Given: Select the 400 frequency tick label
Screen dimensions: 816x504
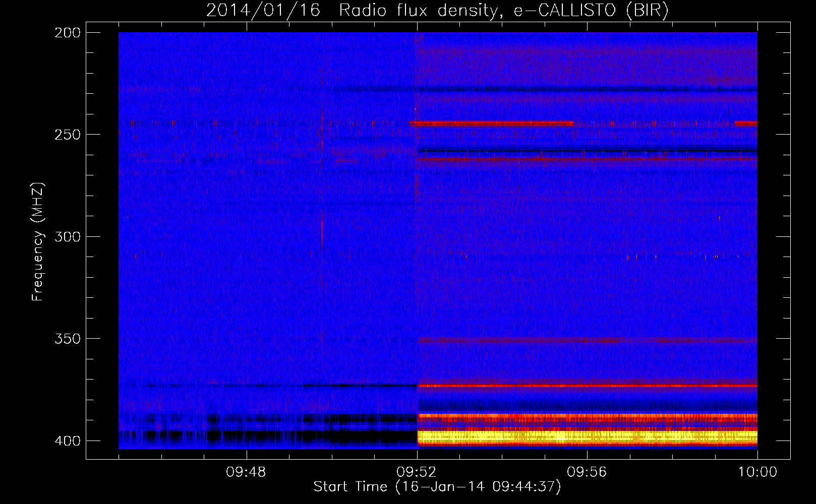Looking at the screenshot, I should pos(68,441).
